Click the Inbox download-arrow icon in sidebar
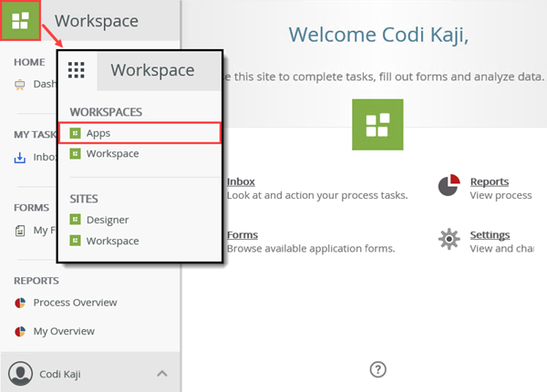This screenshot has width=547, height=392. coord(20,158)
